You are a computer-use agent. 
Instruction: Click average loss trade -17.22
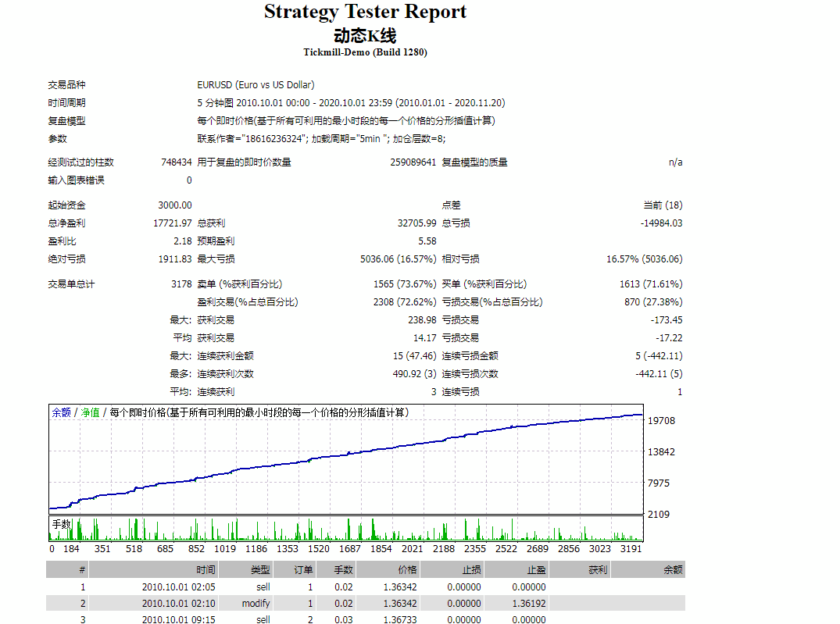click(x=669, y=338)
